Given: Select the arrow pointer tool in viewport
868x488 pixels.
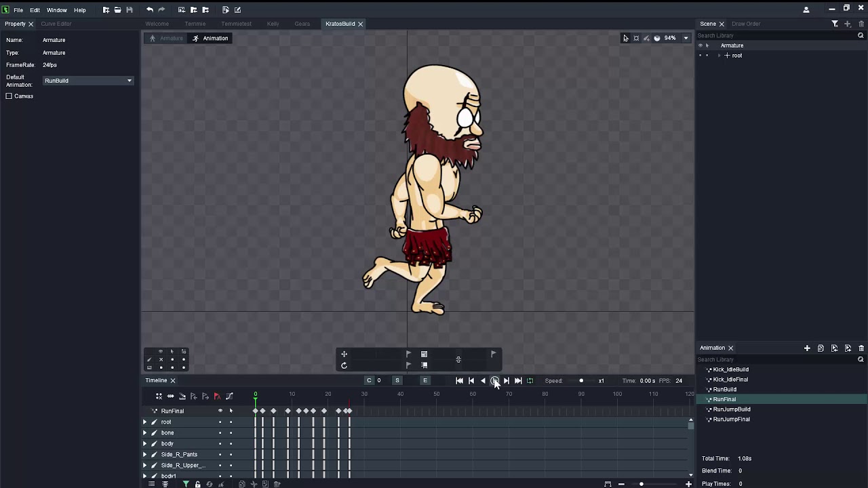Looking at the screenshot, I should (626, 38).
